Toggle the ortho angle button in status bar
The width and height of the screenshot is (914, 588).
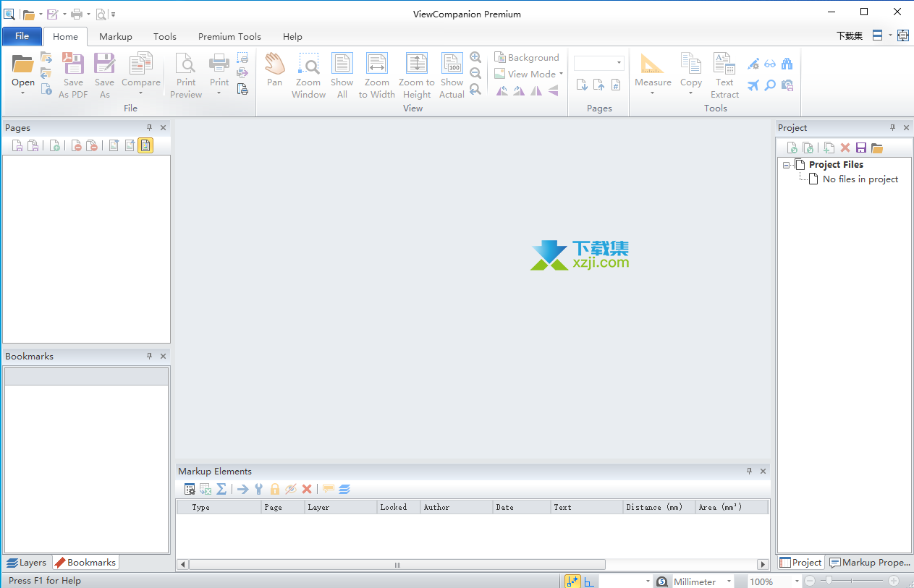point(589,581)
